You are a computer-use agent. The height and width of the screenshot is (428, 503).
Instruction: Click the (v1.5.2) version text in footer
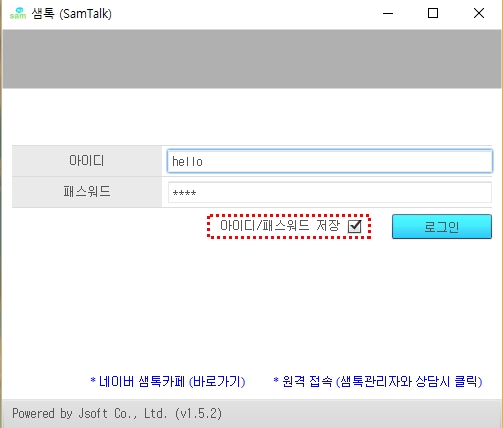(x=198, y=414)
